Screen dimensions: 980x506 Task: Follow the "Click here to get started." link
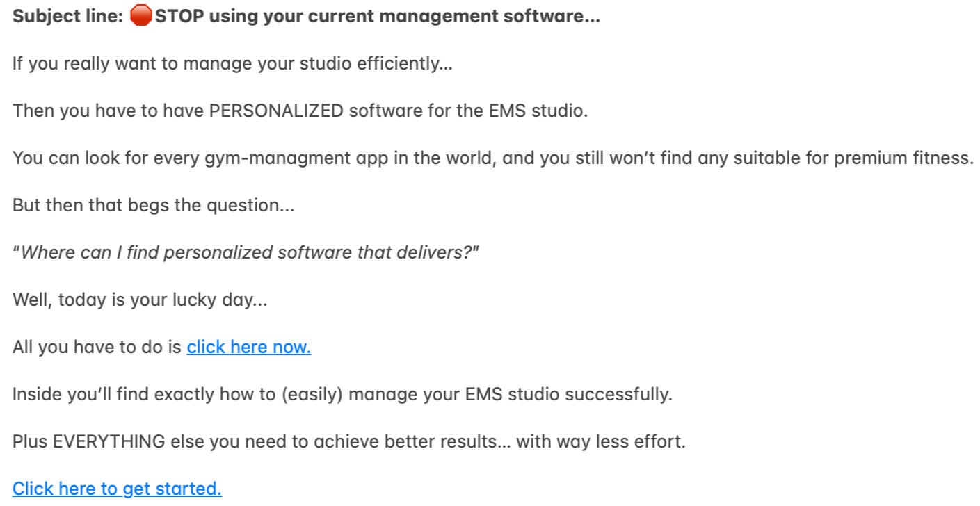117,489
